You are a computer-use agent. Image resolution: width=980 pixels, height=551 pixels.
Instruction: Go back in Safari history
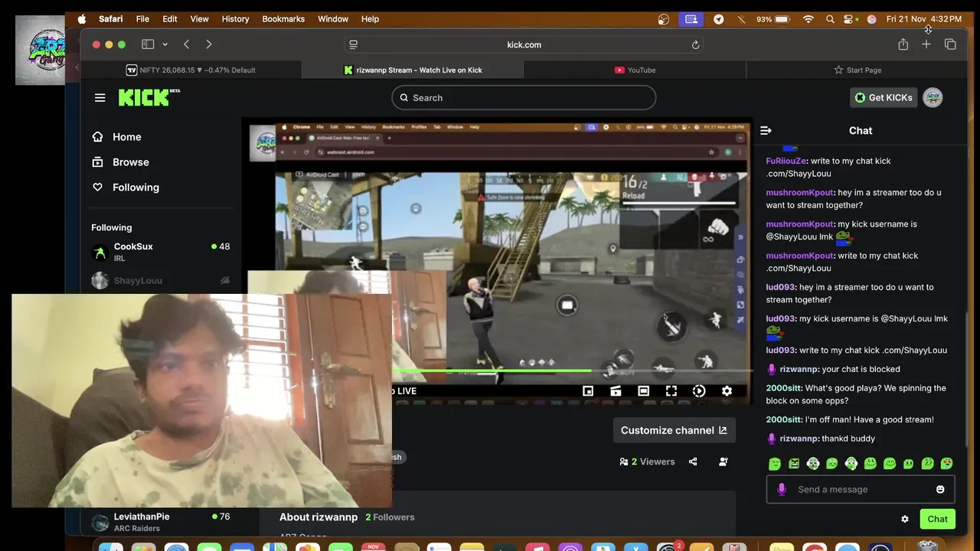pos(186,44)
